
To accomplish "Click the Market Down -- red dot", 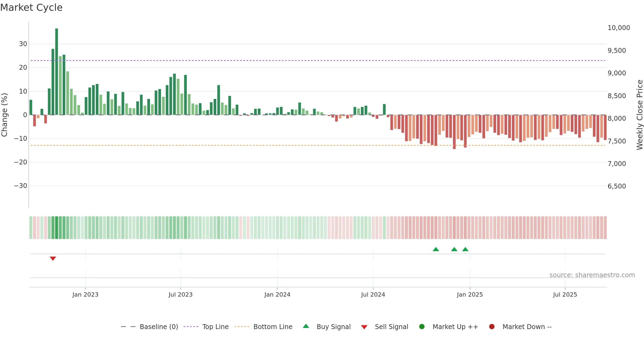I will click(x=492, y=327).
